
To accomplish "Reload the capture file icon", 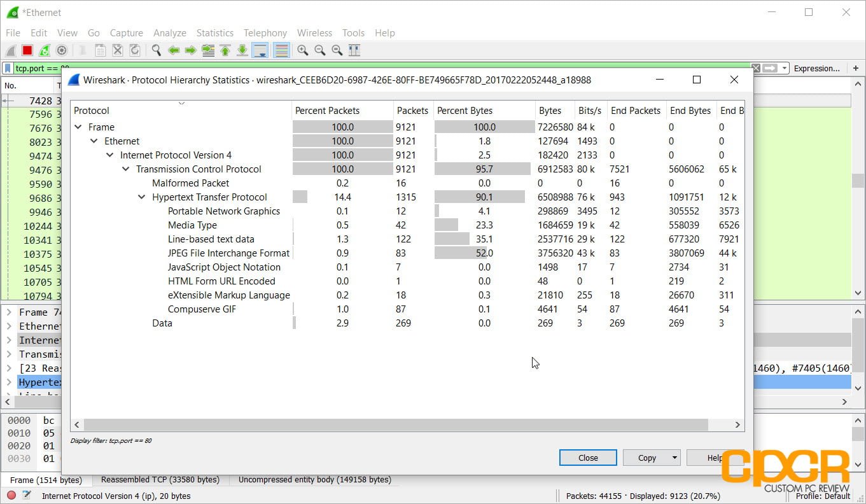I will coord(135,50).
